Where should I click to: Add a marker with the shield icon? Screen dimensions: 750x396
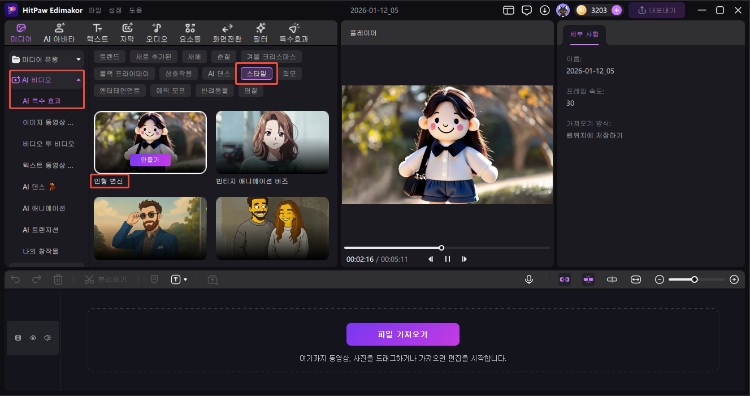click(x=154, y=279)
